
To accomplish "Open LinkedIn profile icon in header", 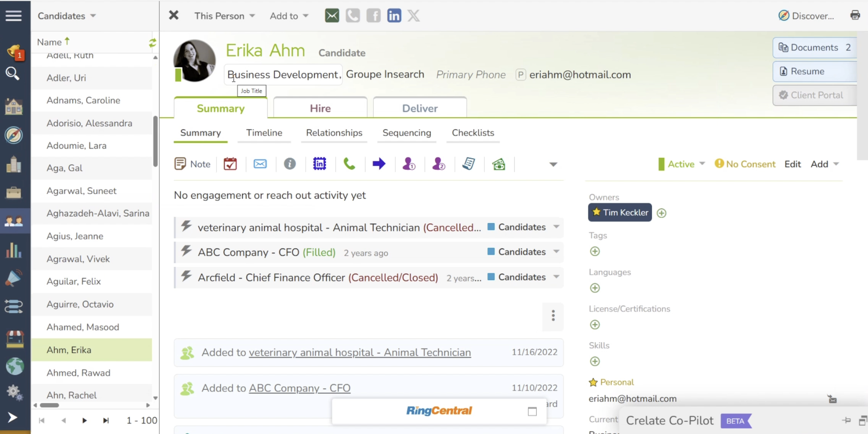I will tap(394, 16).
